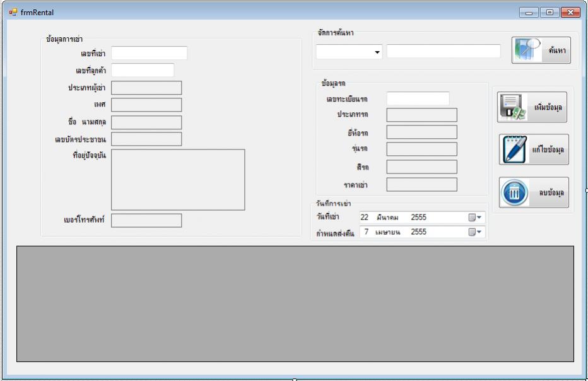Click the เลขบัตรประชาชน ID card field
The image size is (588, 381).
pos(146,139)
